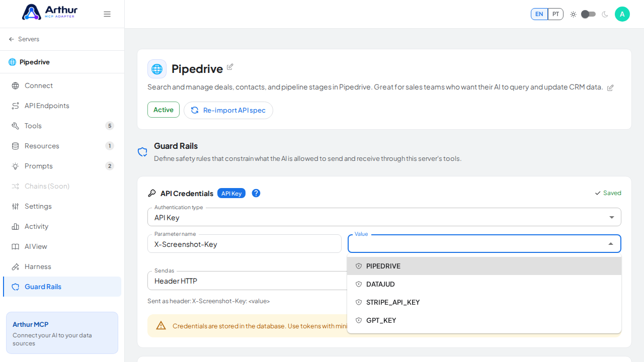
Task: Click the Tools count badge 5
Action: (110, 126)
